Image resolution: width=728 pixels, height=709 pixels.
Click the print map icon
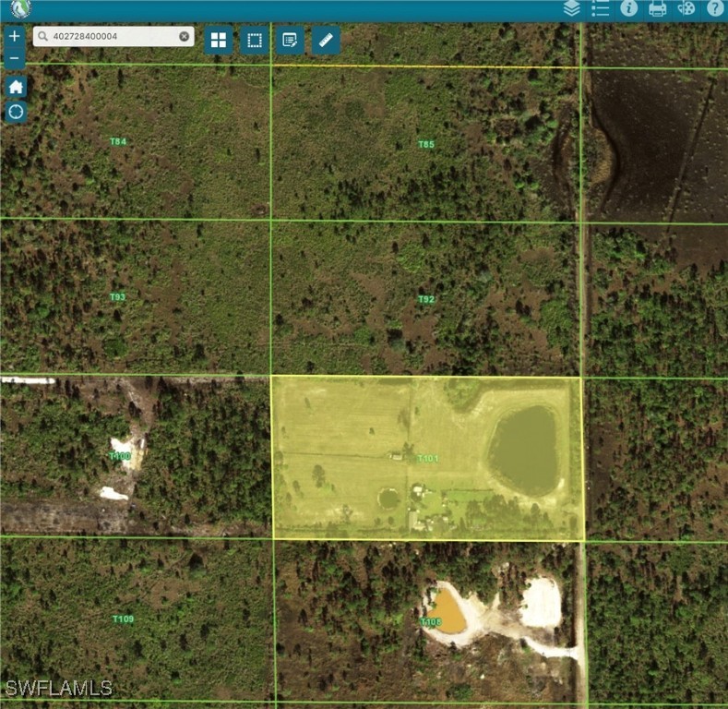(x=658, y=8)
